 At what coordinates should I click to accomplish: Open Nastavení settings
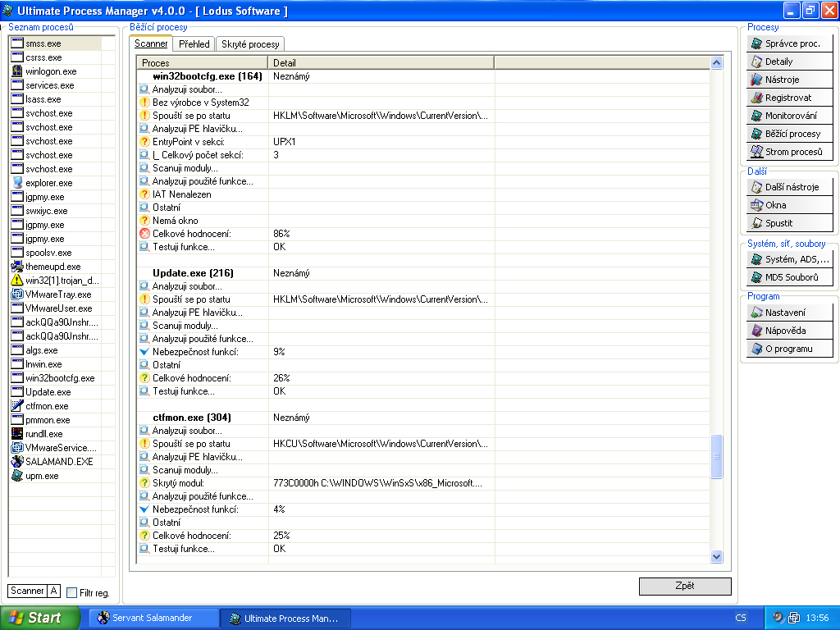(x=790, y=313)
